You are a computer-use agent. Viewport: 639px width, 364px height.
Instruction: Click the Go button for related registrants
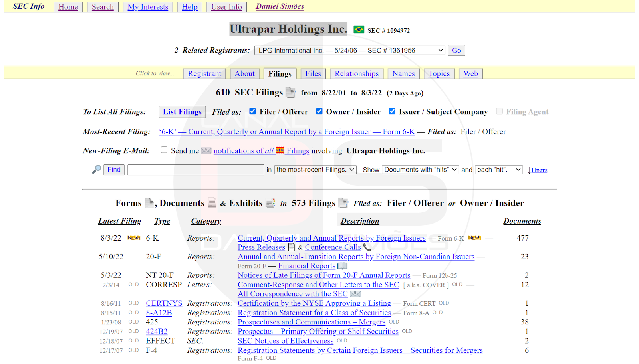click(x=456, y=50)
